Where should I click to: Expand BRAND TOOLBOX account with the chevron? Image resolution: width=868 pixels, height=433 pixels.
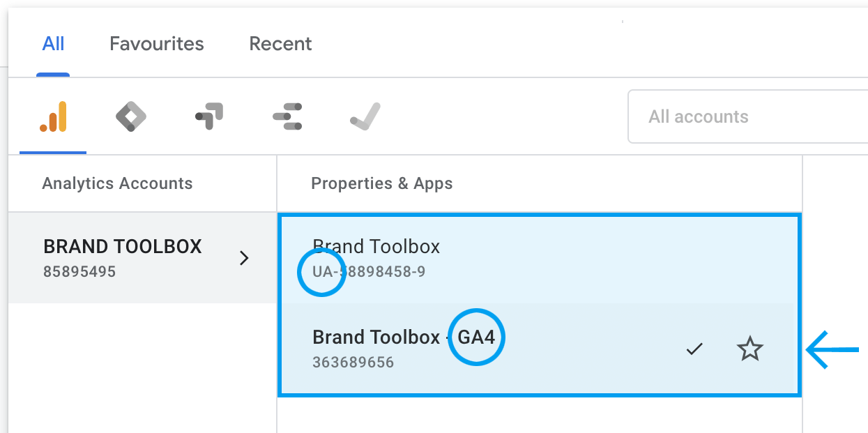(244, 259)
